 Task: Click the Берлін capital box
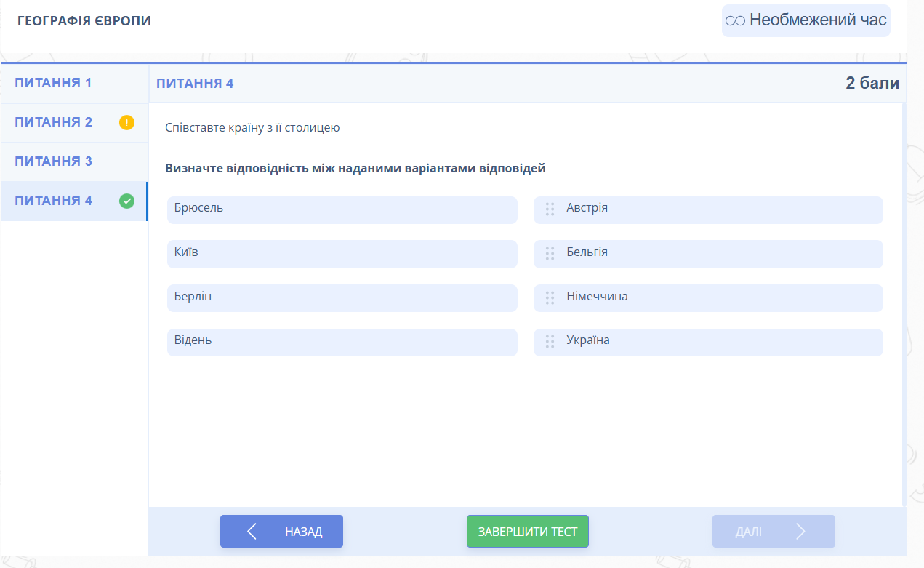(342, 298)
